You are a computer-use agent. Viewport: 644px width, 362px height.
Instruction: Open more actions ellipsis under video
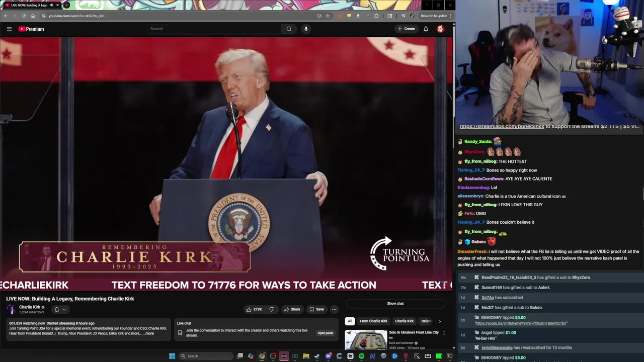tap(334, 309)
